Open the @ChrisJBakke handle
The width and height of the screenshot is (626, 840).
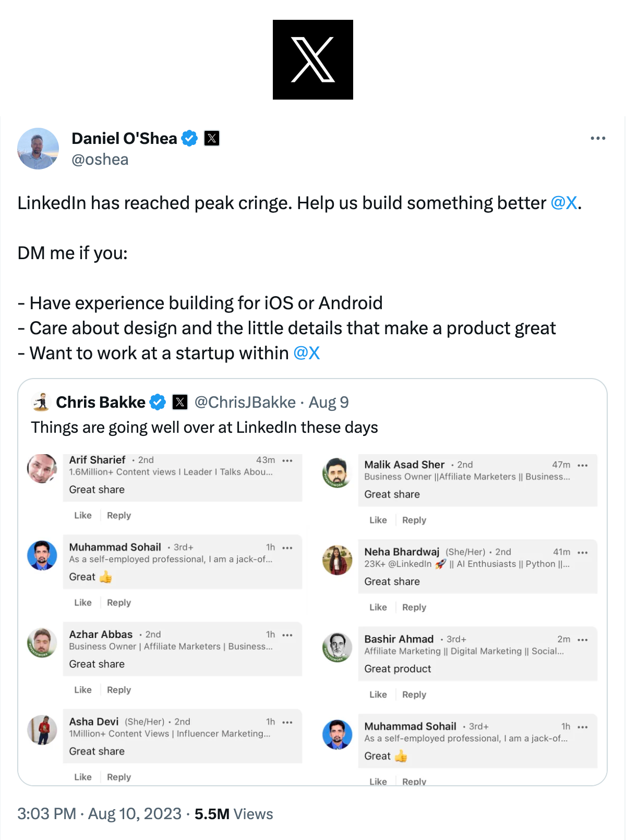pyautogui.click(x=245, y=402)
